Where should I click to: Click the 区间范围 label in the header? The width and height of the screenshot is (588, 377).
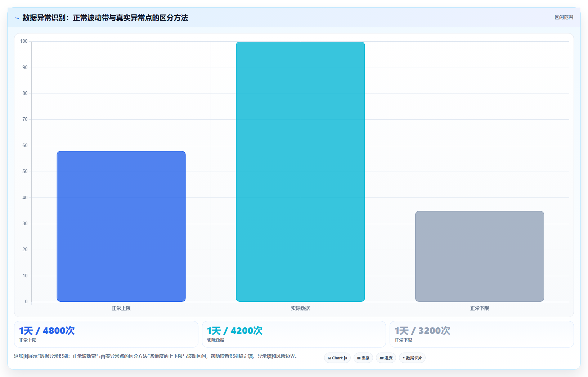[x=564, y=17]
